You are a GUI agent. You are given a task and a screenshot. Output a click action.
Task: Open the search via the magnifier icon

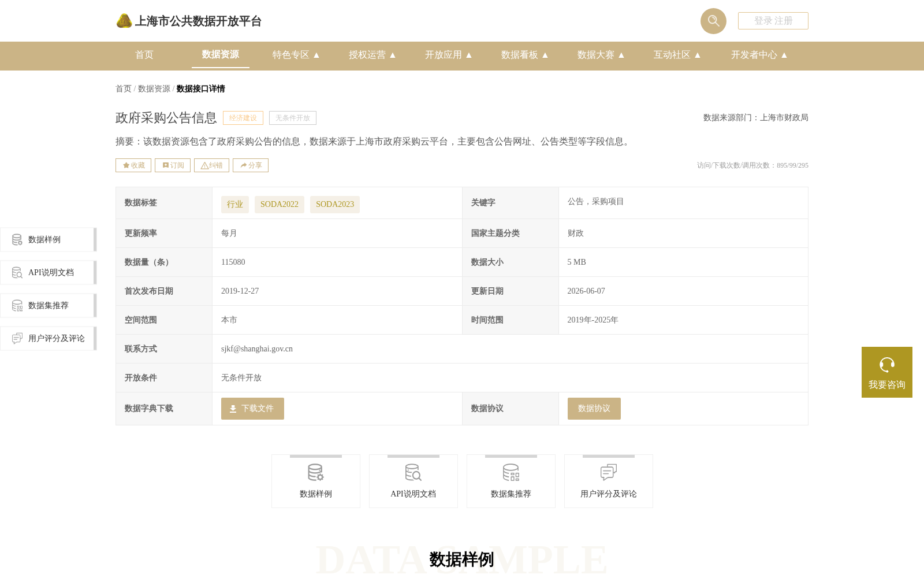coord(713,21)
